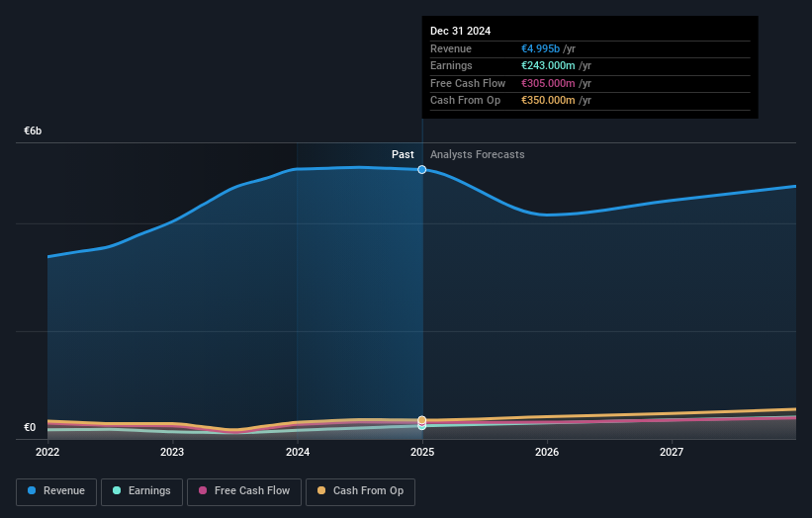Click the €4.995b revenue value in tooltip
Screen dimensions: 812x518
(540, 48)
